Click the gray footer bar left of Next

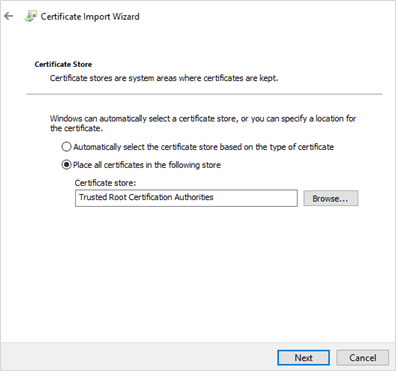pos(138,357)
